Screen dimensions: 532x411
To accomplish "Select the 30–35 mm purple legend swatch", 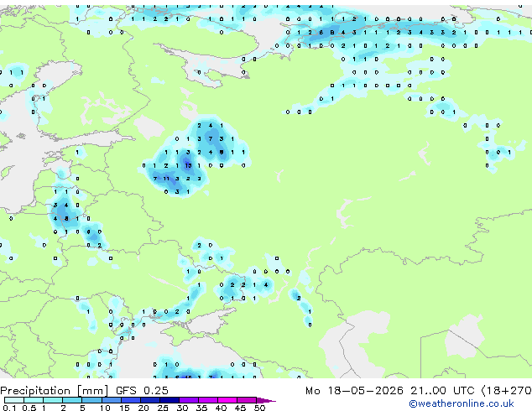I will click(189, 400).
